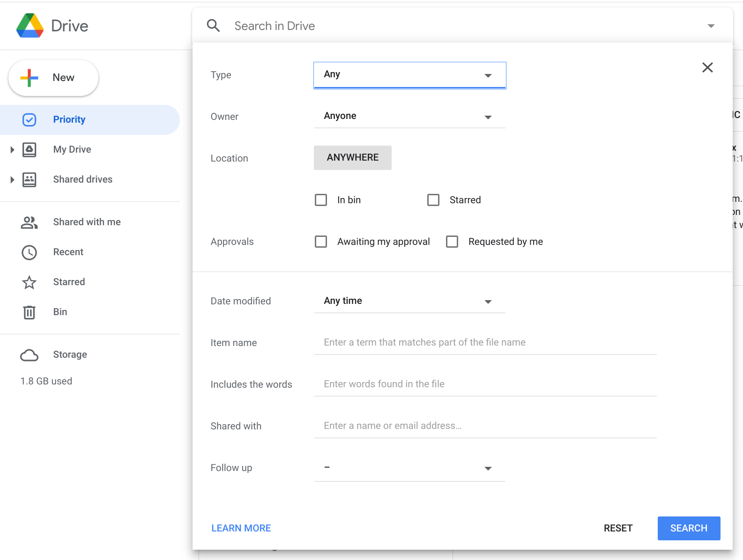Click the Recent clock icon

click(x=29, y=252)
